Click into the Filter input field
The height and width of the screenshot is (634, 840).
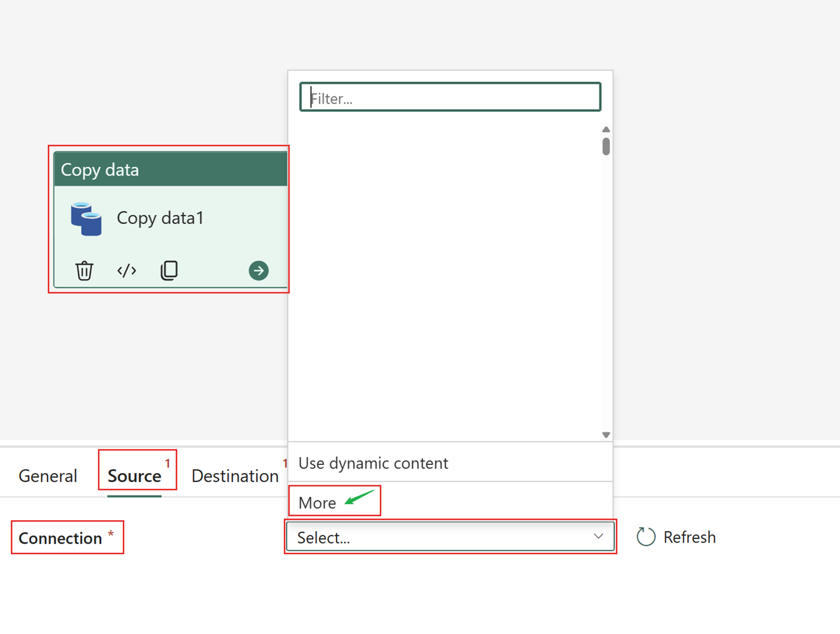[450, 97]
